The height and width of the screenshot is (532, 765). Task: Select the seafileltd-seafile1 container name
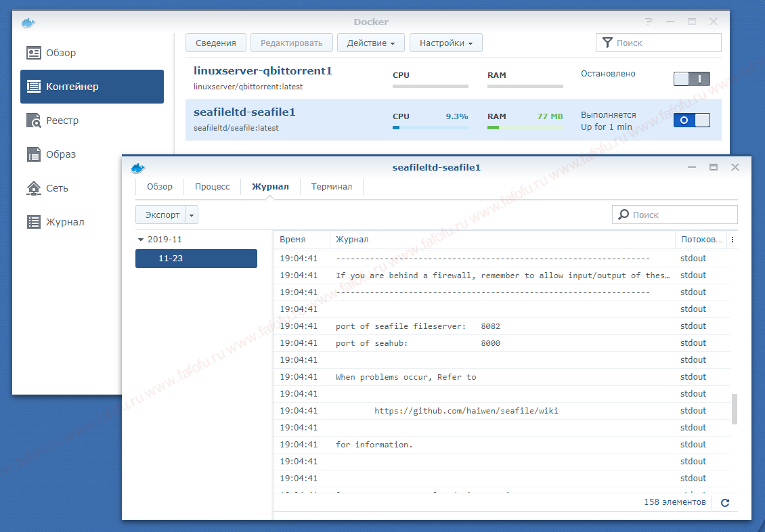coord(244,112)
